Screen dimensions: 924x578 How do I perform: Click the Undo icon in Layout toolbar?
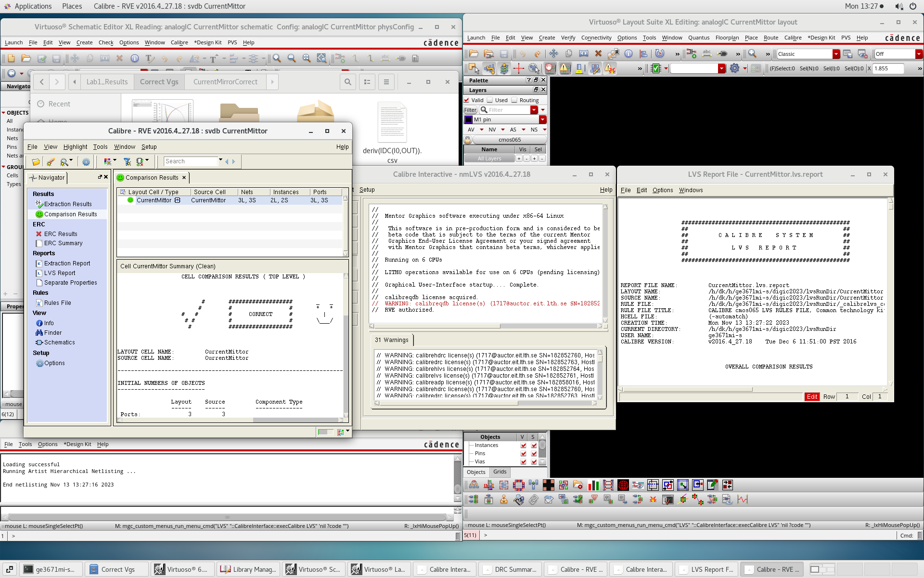point(523,54)
